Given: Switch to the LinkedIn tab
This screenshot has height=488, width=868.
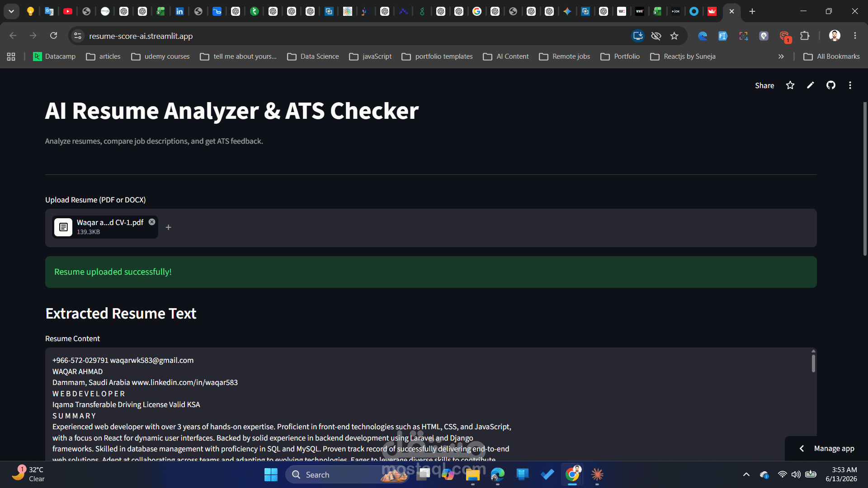Looking at the screenshot, I should coord(179,11).
